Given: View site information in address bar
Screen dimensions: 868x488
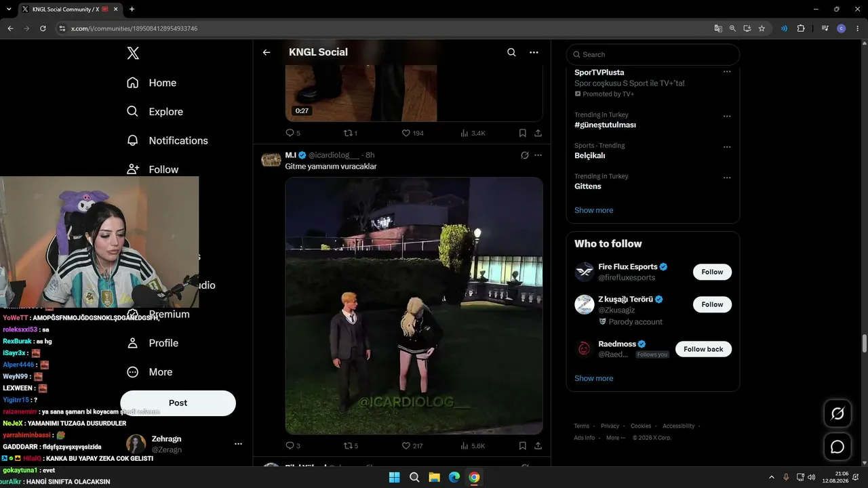Looking at the screenshot, I should (62, 28).
